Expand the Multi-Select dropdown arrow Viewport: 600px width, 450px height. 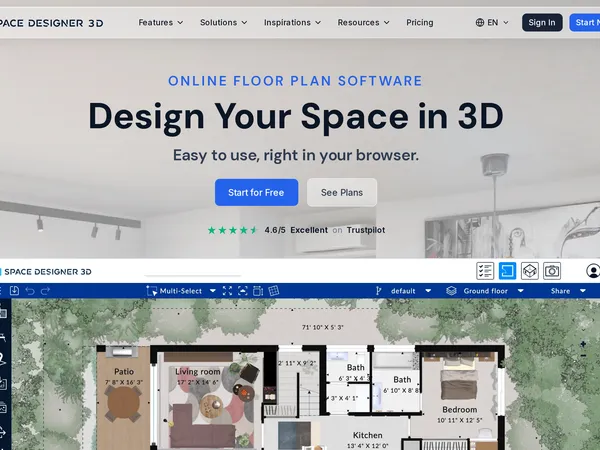(x=213, y=291)
